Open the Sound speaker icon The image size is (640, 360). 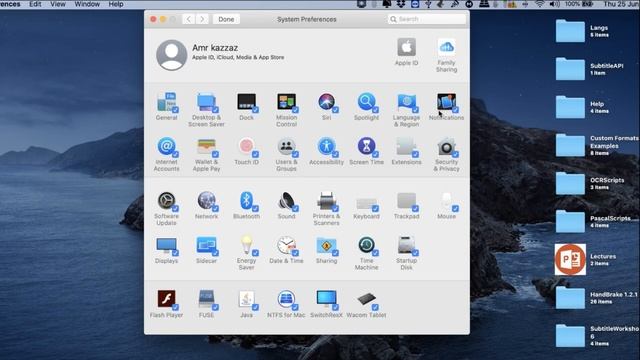tap(287, 201)
